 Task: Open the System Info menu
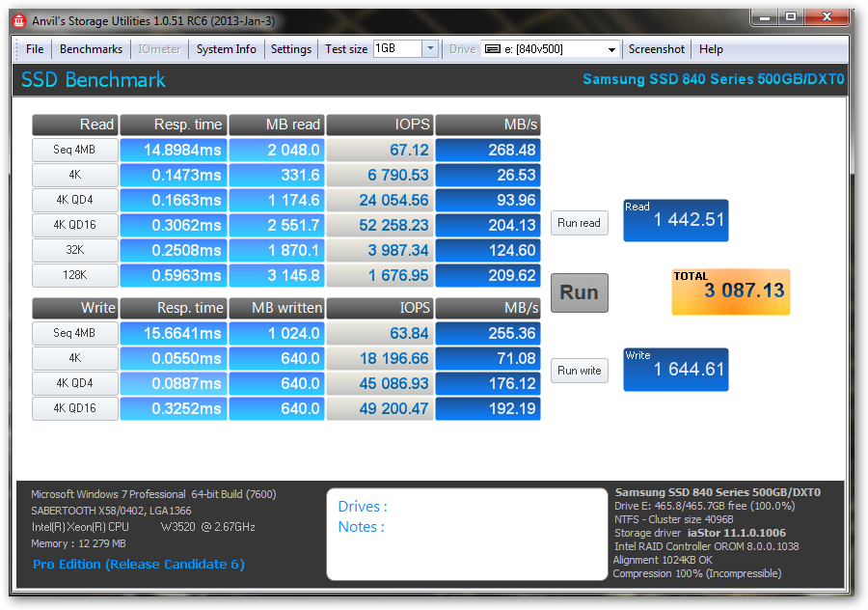(x=227, y=49)
